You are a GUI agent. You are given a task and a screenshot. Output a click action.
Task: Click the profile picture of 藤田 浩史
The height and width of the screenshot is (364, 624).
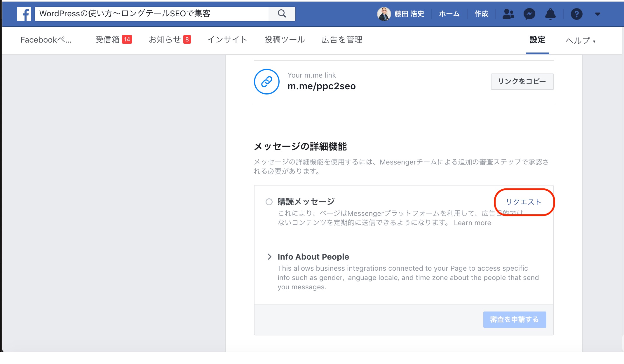(x=384, y=14)
